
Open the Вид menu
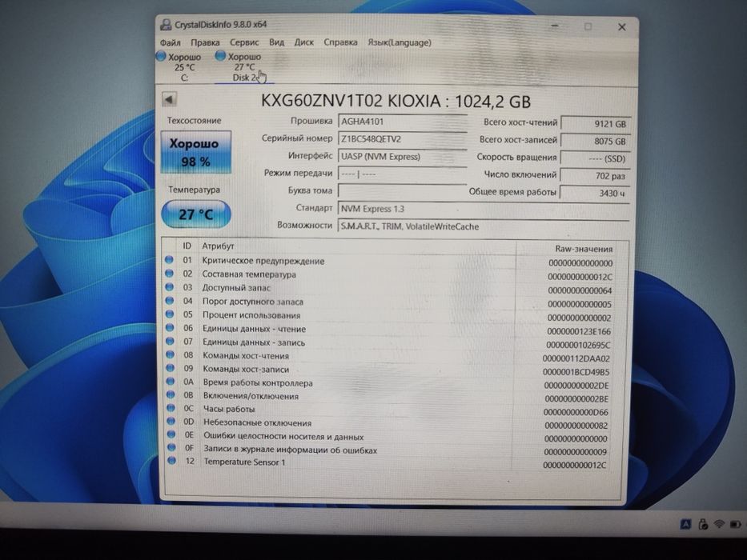[276, 42]
